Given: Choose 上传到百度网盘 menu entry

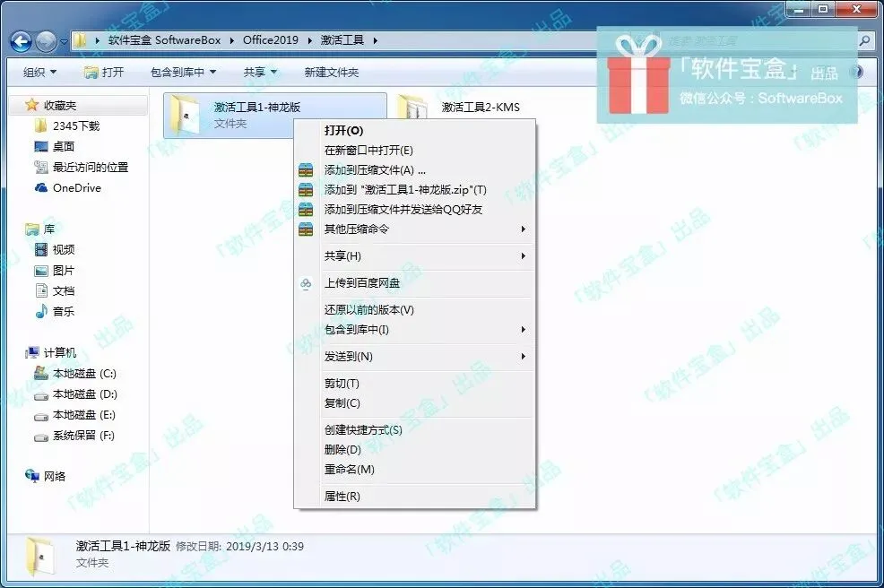Looking at the screenshot, I should (415, 283).
